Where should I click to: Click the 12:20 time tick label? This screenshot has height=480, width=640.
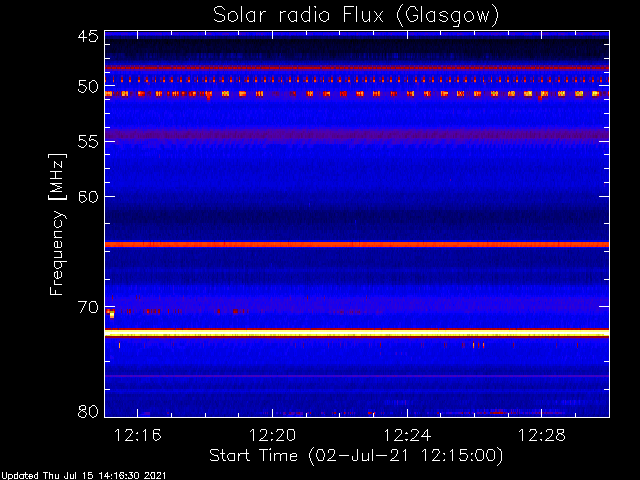pyautogui.click(x=273, y=436)
